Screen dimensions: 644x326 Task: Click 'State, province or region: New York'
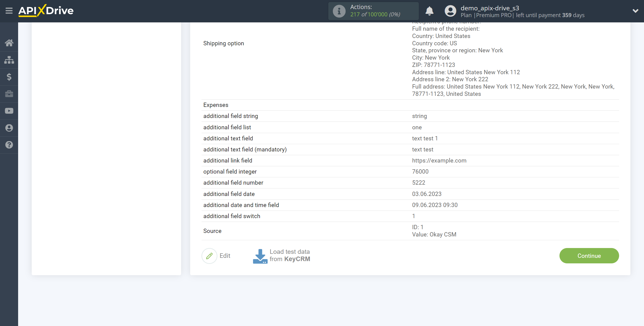(457, 50)
